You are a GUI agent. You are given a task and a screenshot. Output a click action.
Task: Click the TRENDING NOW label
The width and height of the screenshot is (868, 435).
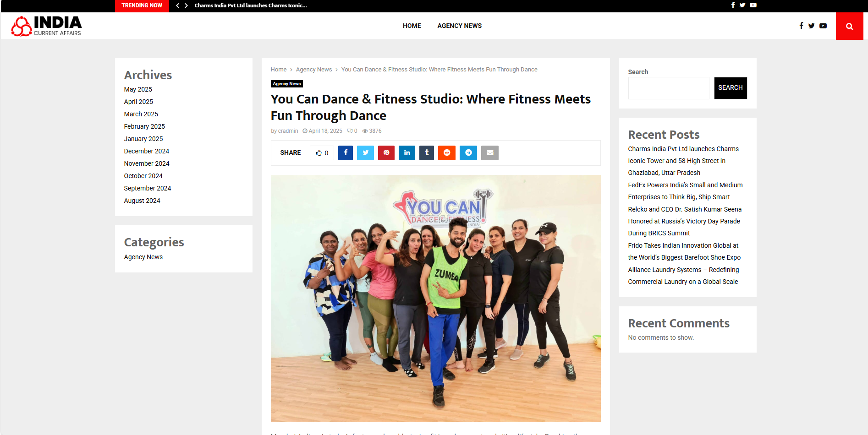[x=142, y=5]
